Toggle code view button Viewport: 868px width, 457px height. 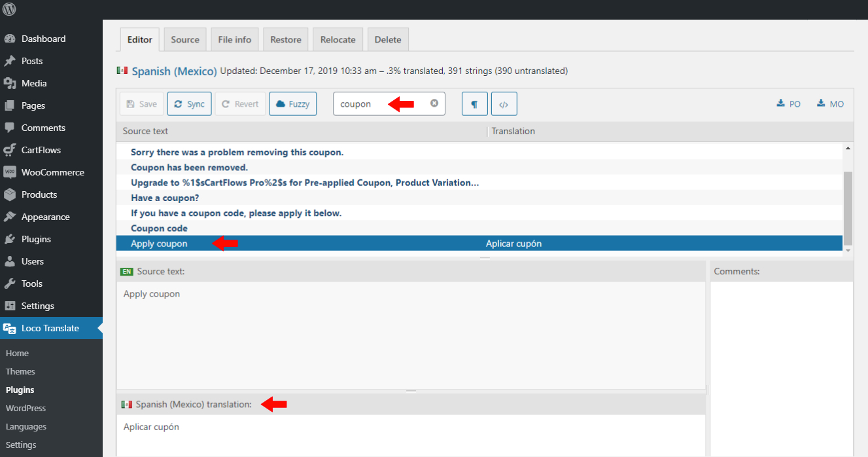point(504,104)
